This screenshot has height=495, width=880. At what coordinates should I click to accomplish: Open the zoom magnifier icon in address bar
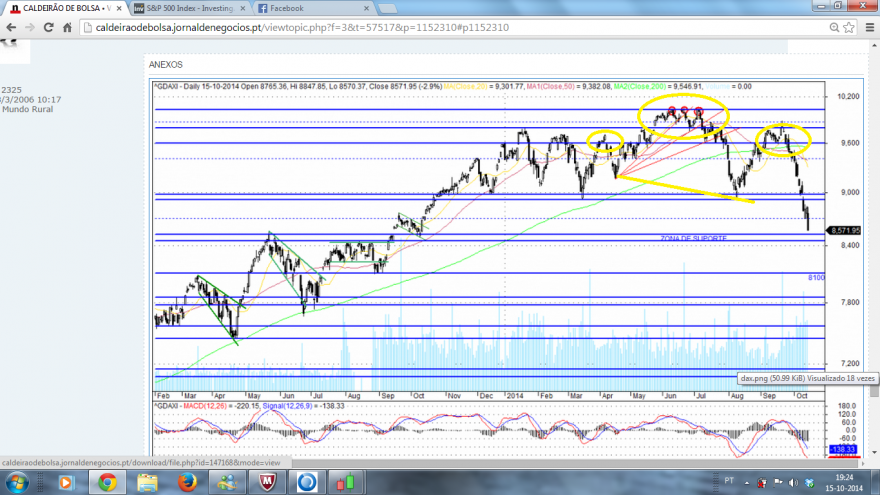835,28
